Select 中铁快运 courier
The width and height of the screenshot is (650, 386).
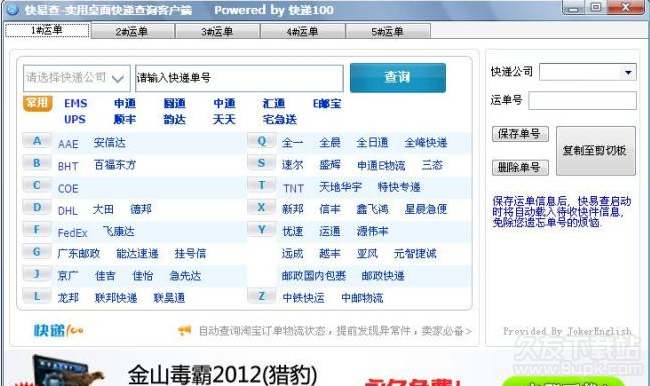pos(303,298)
